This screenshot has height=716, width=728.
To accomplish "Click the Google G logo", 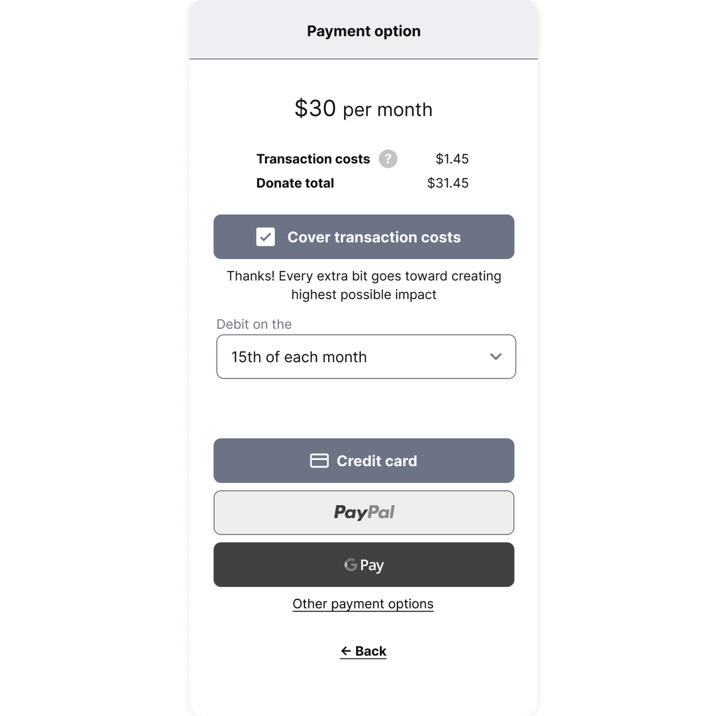I will click(351, 565).
